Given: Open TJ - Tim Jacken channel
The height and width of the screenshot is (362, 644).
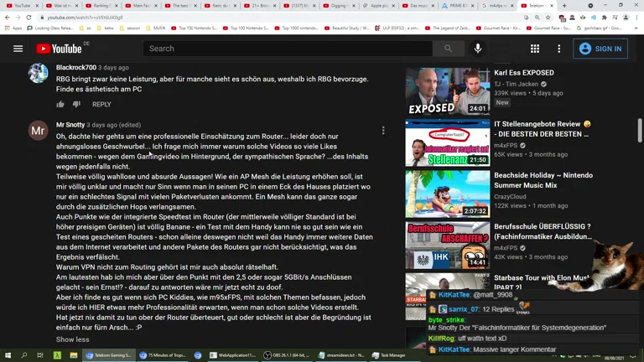Looking at the screenshot, I should click(516, 84).
